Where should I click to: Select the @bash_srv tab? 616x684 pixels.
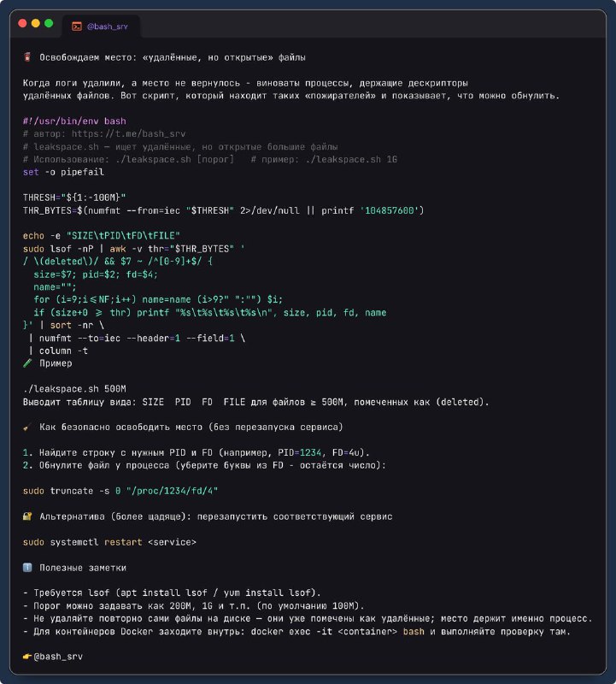tap(101, 27)
